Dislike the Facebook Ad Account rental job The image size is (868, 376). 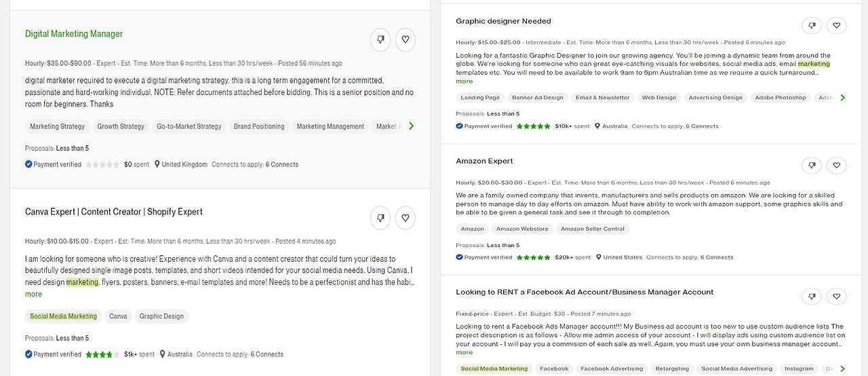(812, 297)
